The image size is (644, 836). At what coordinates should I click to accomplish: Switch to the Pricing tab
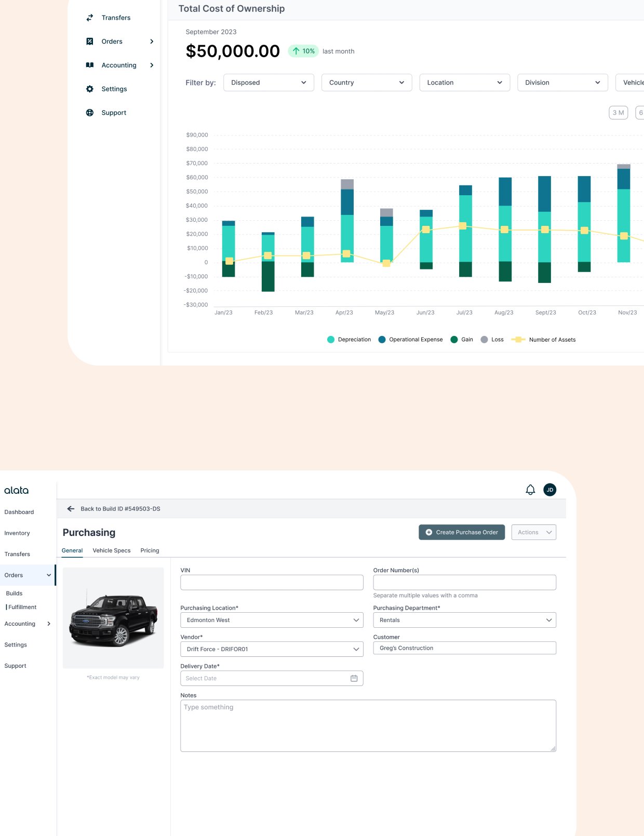pyautogui.click(x=150, y=550)
